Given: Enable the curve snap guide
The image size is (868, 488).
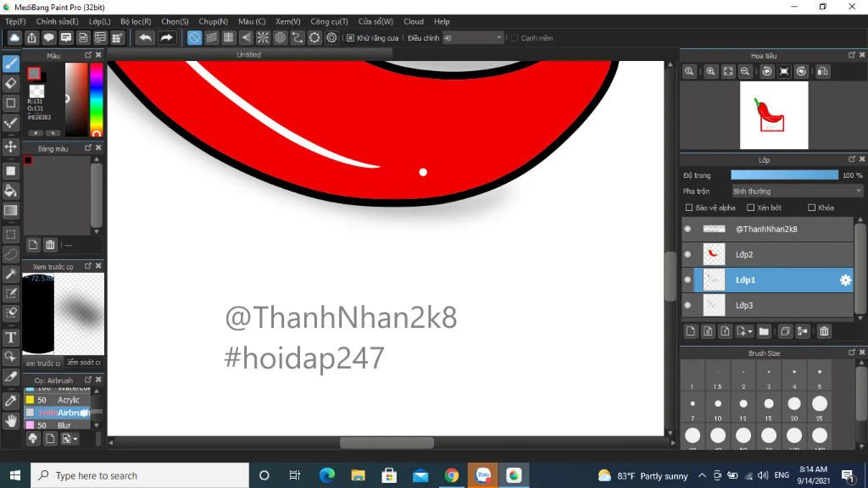Looking at the screenshot, I should (298, 37).
